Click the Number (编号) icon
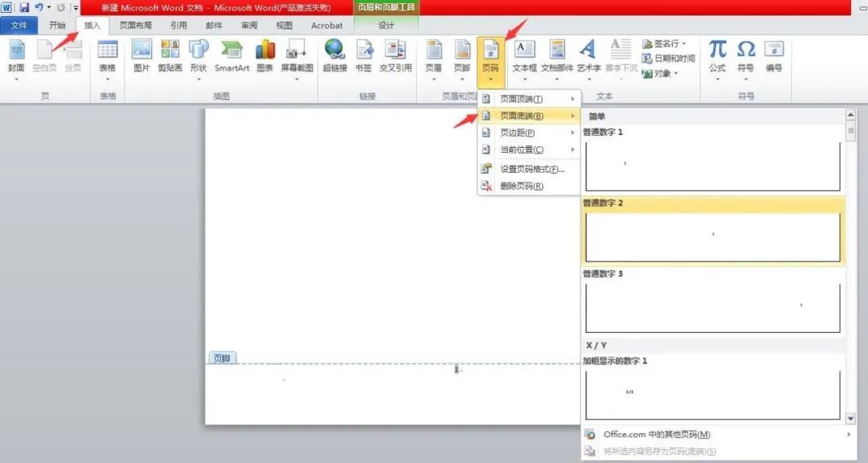This screenshot has height=463, width=868. (774, 55)
